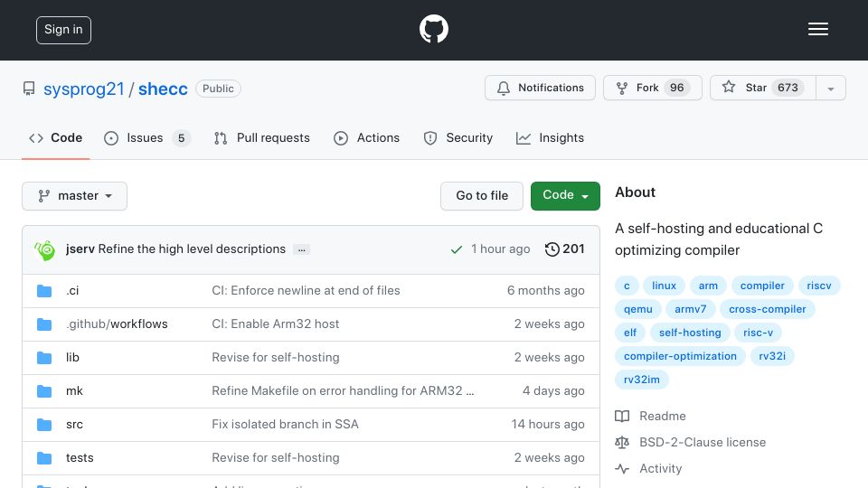Click the folder icon for lib

click(x=44, y=358)
